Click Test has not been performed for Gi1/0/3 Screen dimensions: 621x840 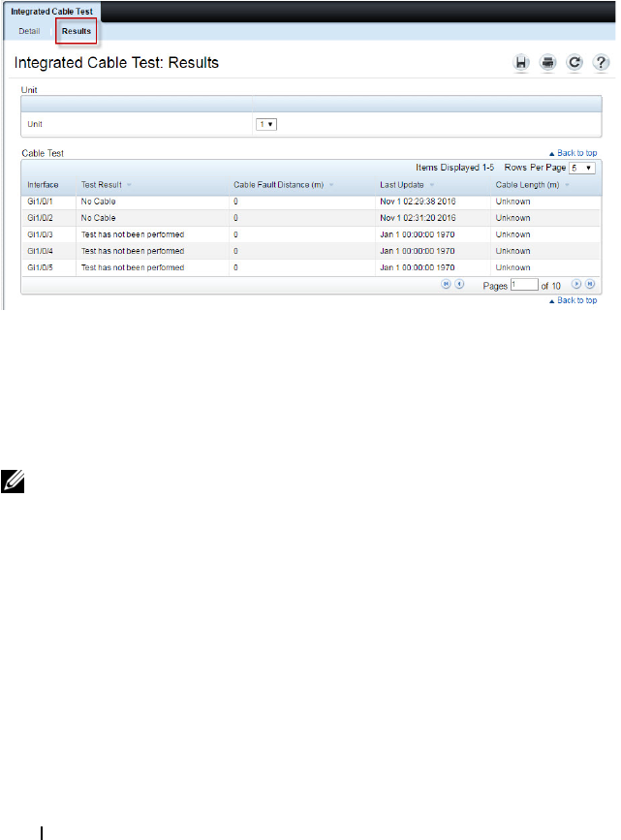(133, 234)
